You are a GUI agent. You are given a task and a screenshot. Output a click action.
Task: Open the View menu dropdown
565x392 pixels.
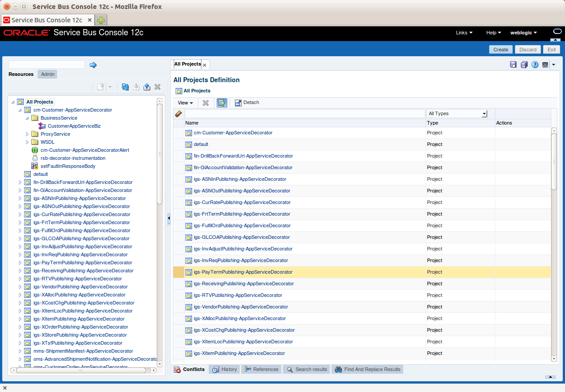[185, 103]
